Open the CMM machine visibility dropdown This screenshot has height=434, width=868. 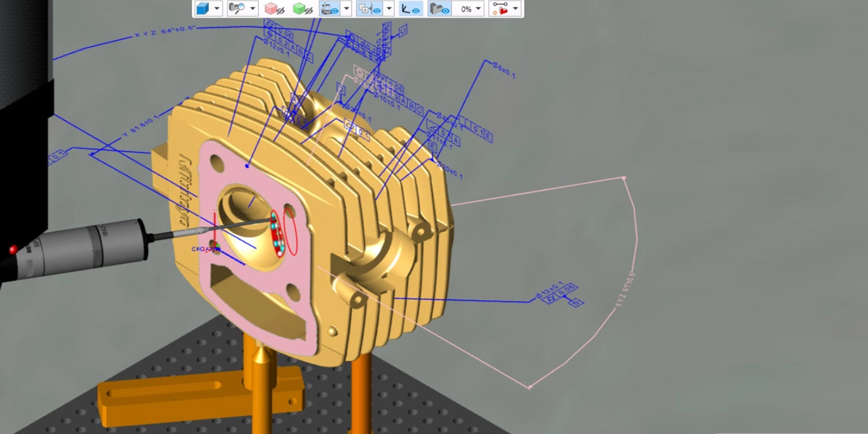click(346, 9)
